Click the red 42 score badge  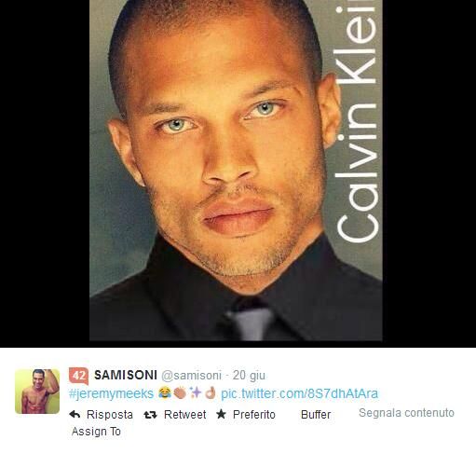(78, 376)
